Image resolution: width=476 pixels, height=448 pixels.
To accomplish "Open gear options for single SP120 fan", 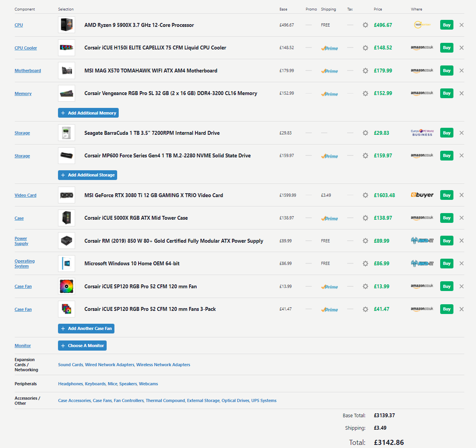I will pyautogui.click(x=365, y=286).
